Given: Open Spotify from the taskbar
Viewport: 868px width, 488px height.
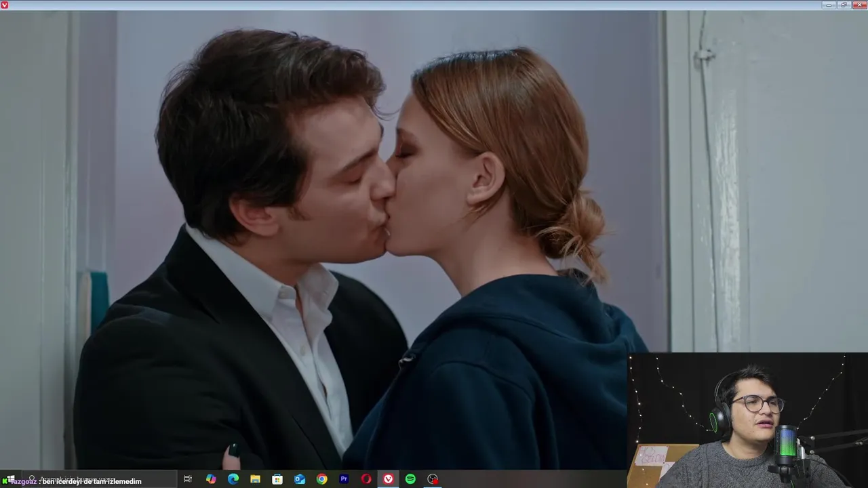Looking at the screenshot, I should pyautogui.click(x=410, y=479).
